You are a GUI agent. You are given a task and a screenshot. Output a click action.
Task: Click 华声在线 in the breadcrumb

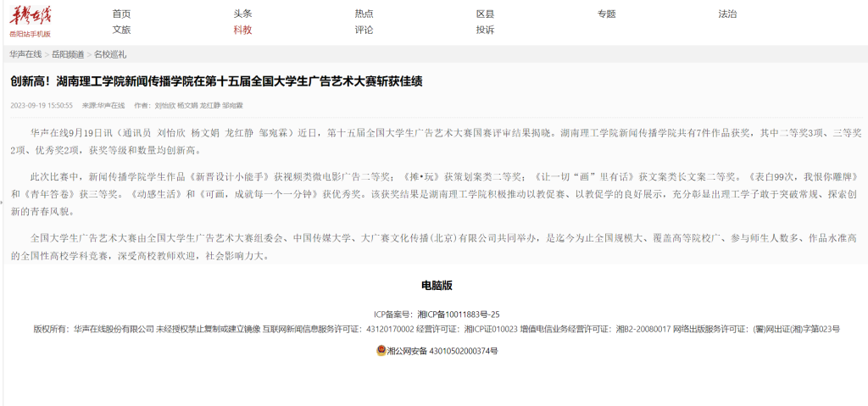click(x=25, y=54)
